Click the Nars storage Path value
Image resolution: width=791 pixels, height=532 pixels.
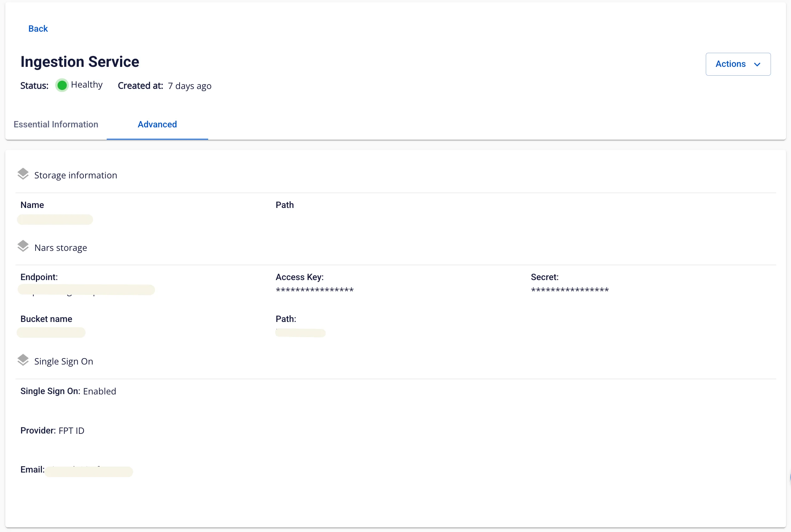pos(300,333)
